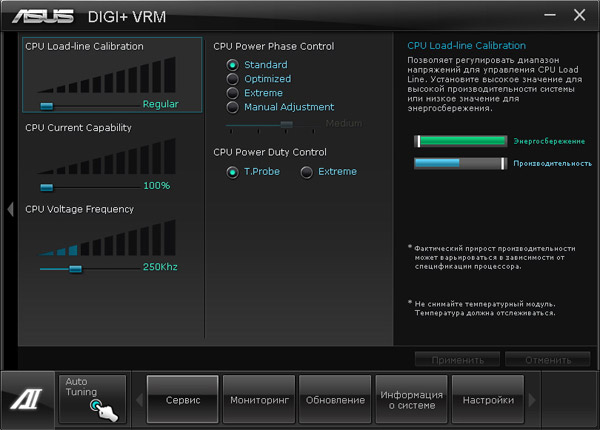Click the 100% current capability value
This screenshot has width=600, height=430.
pos(157,186)
